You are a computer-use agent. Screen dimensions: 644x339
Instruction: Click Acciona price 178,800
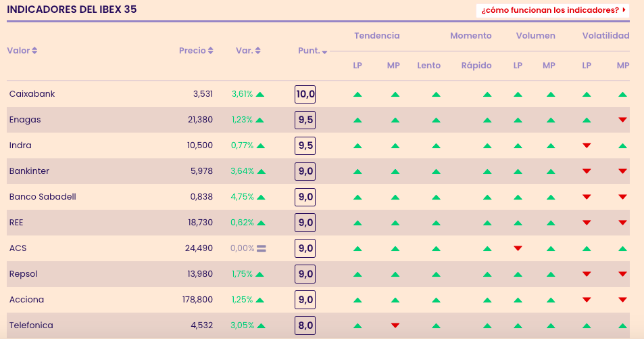(197, 300)
